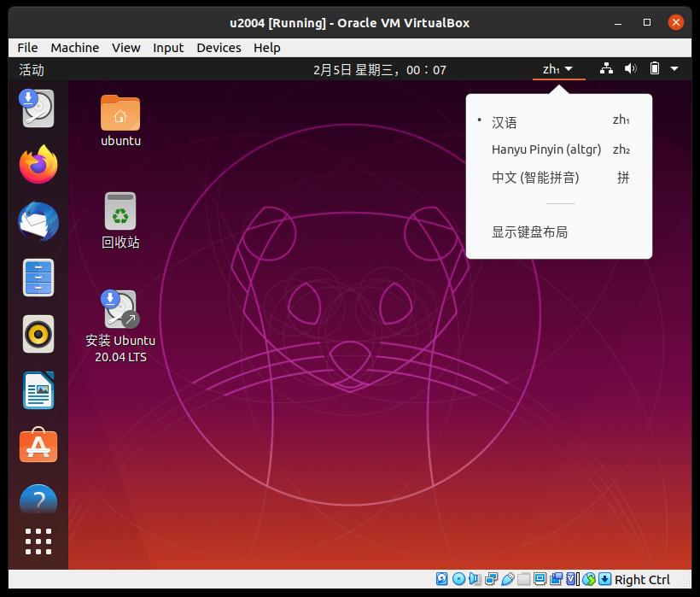
Task: Click the network icon in the top bar
Action: coord(606,69)
